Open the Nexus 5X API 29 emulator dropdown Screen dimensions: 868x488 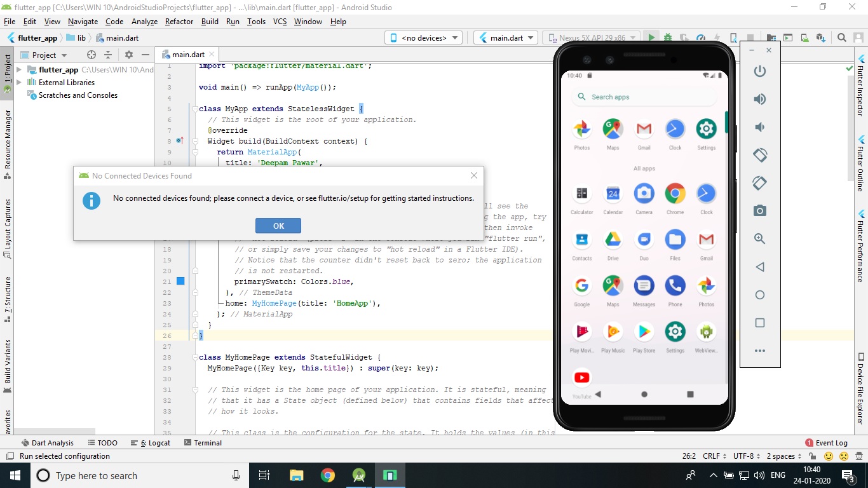tap(590, 37)
